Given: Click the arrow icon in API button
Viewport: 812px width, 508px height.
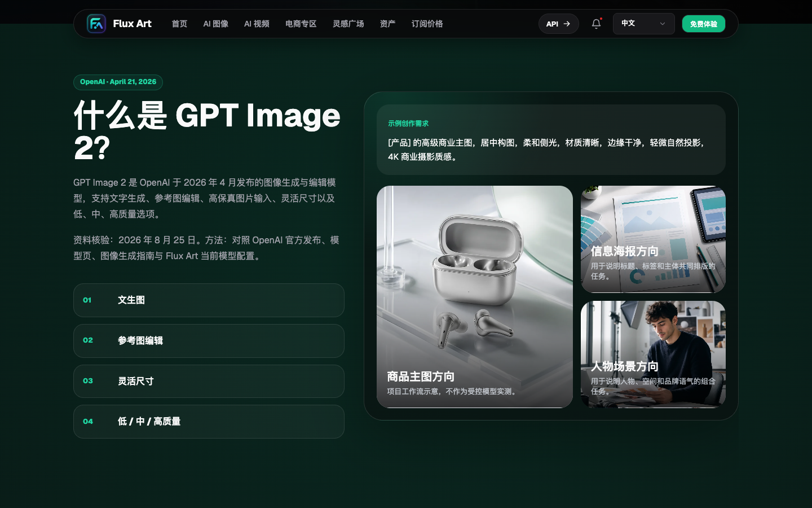Looking at the screenshot, I should click(x=567, y=24).
